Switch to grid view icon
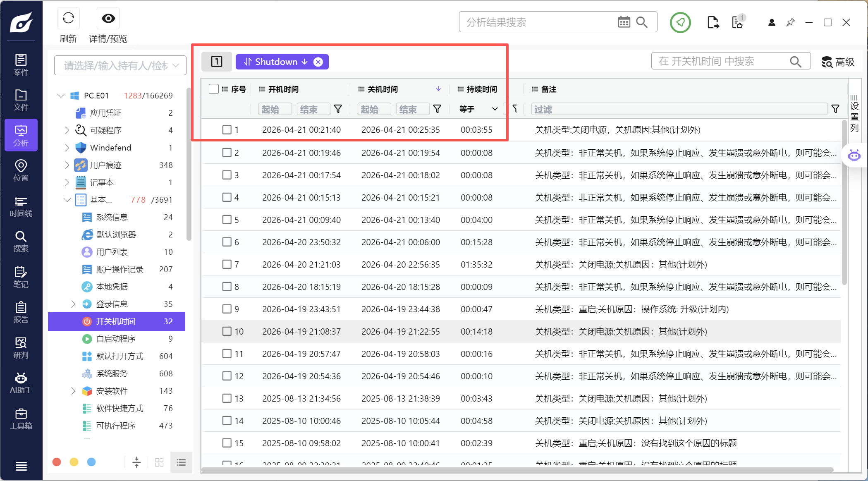The width and height of the screenshot is (868, 481). coord(159,462)
